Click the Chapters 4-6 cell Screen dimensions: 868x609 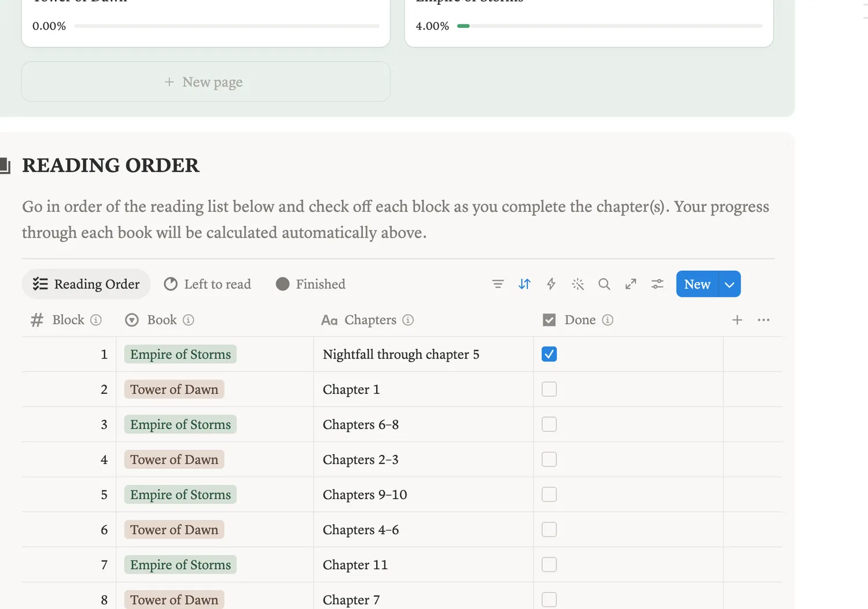[x=423, y=530]
